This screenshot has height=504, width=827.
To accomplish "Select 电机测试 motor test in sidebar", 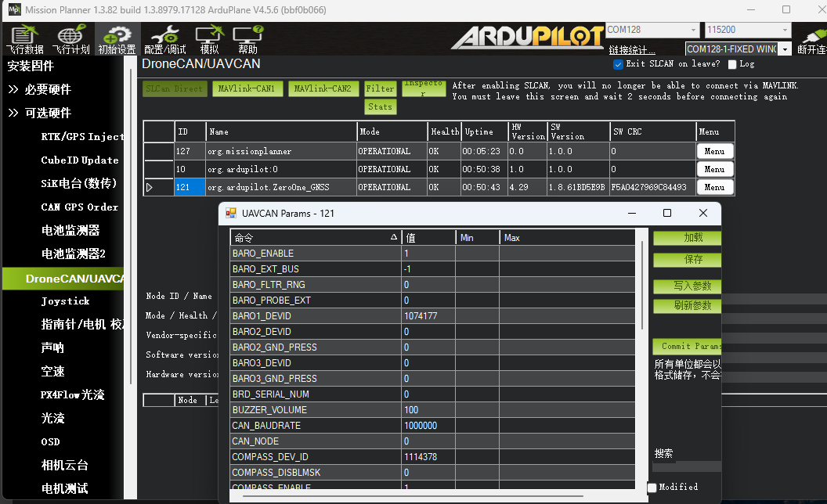I will coord(64,488).
